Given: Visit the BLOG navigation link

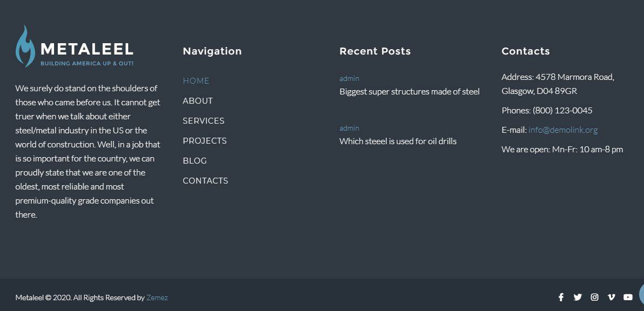Looking at the screenshot, I should (x=194, y=161).
